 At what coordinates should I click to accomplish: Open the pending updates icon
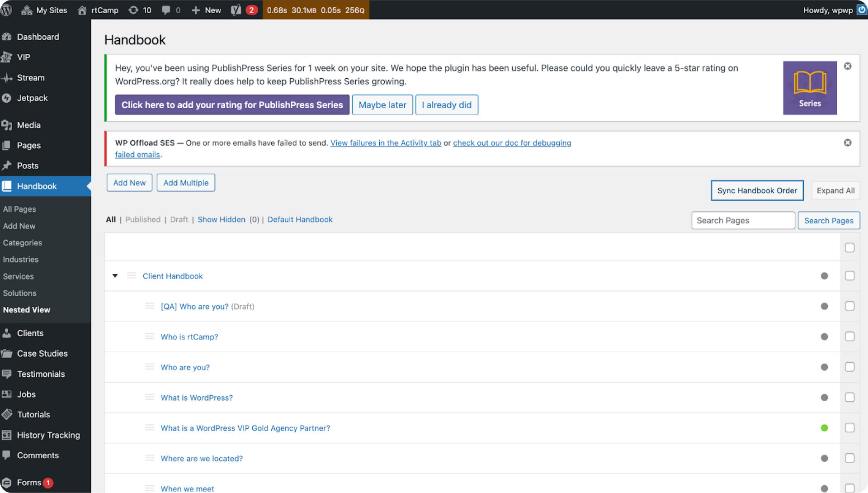pos(133,10)
